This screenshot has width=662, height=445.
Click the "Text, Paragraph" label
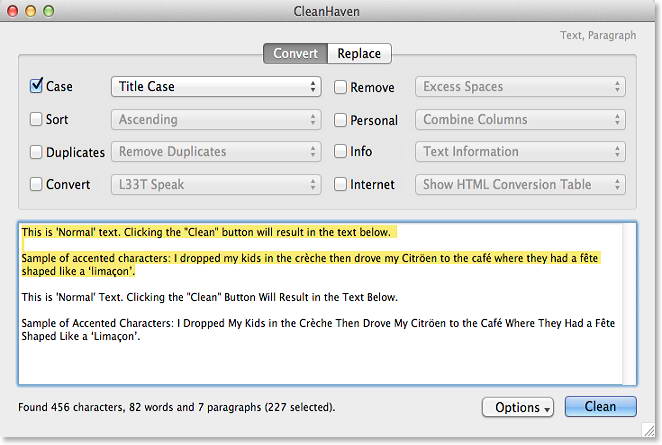pyautogui.click(x=598, y=35)
